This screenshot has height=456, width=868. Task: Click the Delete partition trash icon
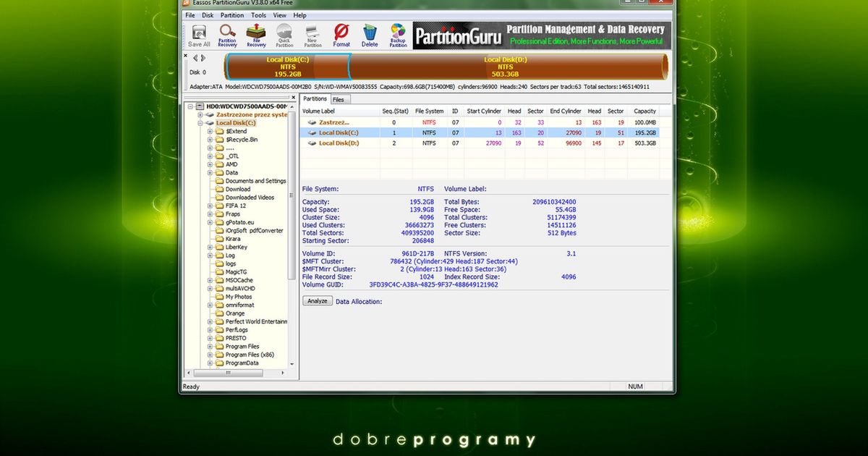tap(370, 35)
